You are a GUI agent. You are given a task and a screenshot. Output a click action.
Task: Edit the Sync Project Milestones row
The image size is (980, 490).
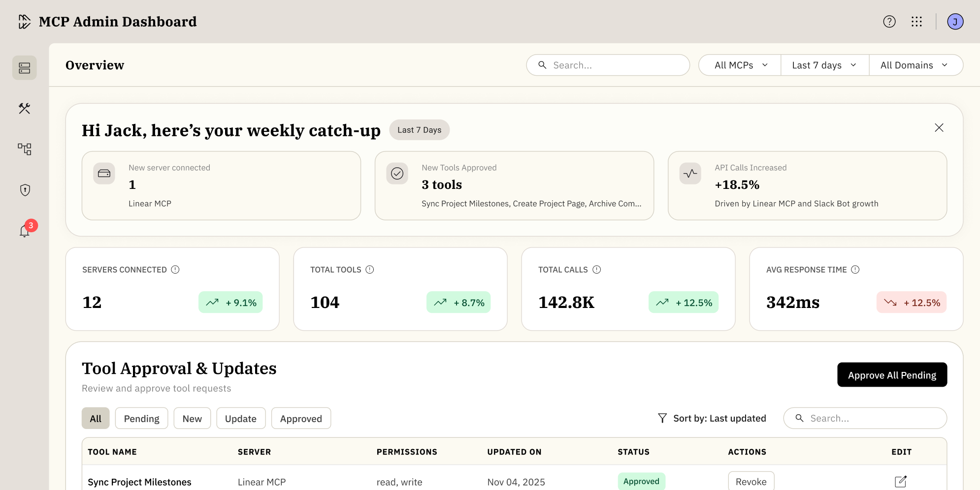coord(900,481)
